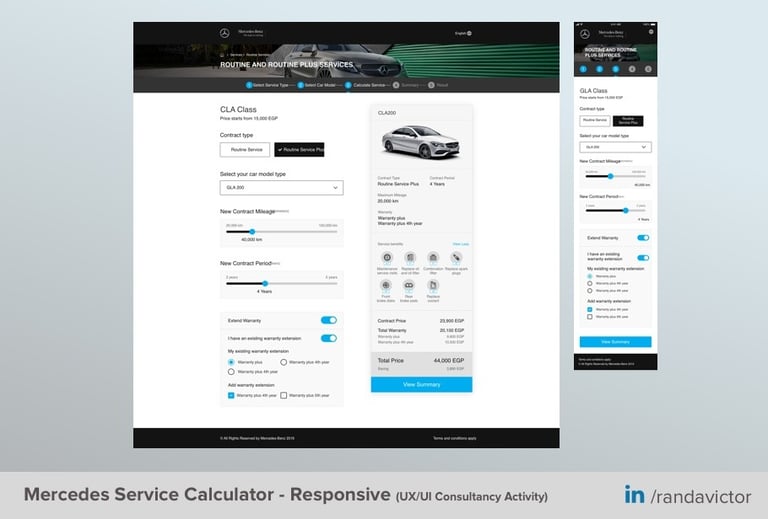Click the 'View Less' link above service benefits

pyautogui.click(x=461, y=244)
